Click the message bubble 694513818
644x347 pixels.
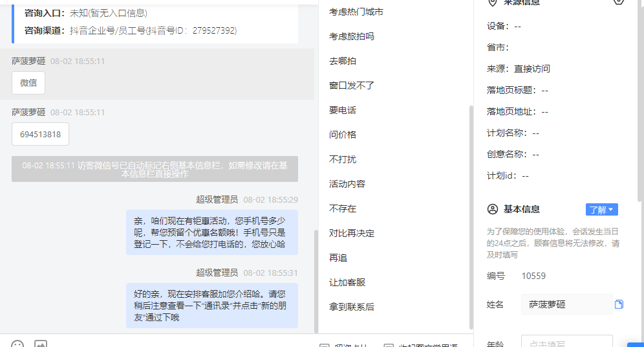click(40, 135)
